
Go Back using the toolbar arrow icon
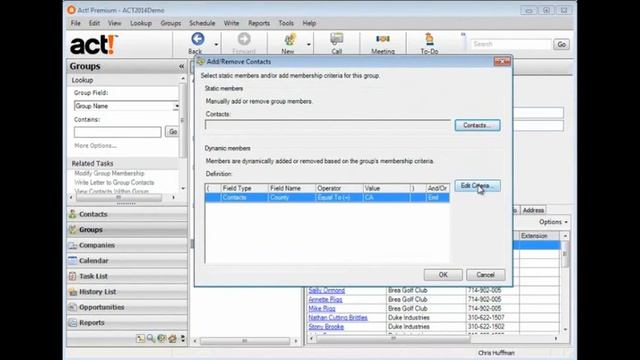[x=198, y=39]
